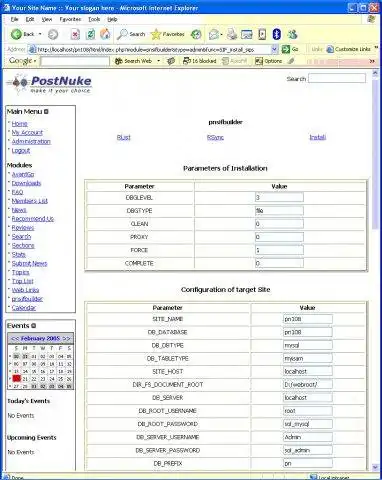Click the highlighter pencil icon in Google toolbar
The width and height of the screenshot is (382, 480).
291,61
